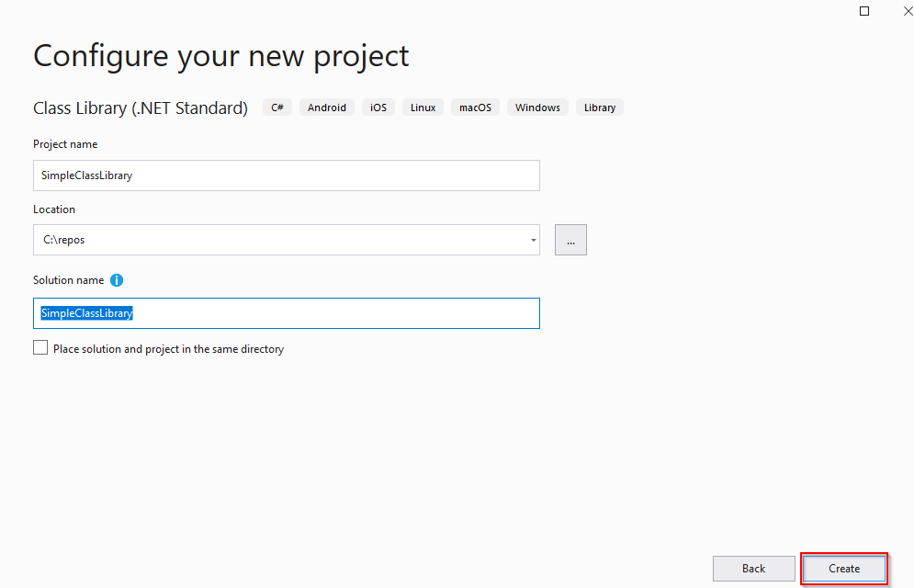Click the Configure your new project heading

[x=220, y=56]
